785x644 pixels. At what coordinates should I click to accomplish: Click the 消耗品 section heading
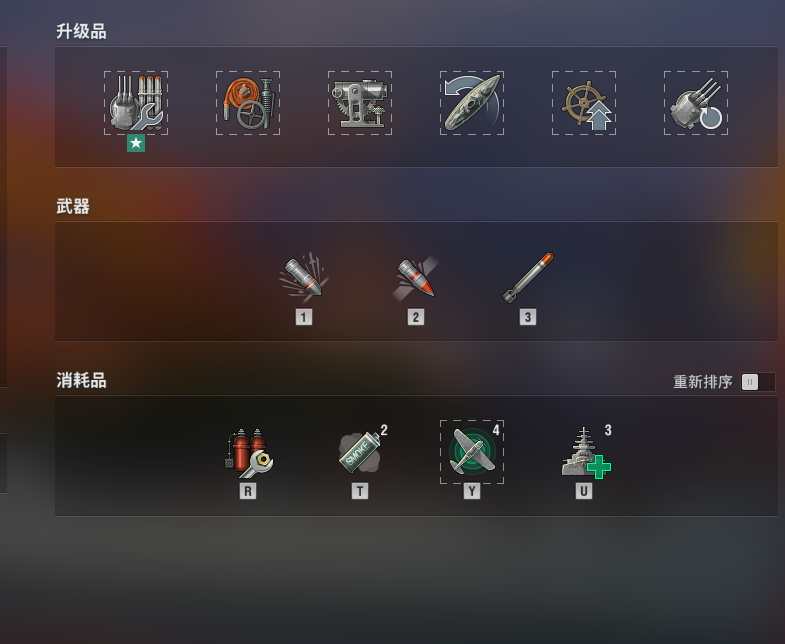click(81, 381)
